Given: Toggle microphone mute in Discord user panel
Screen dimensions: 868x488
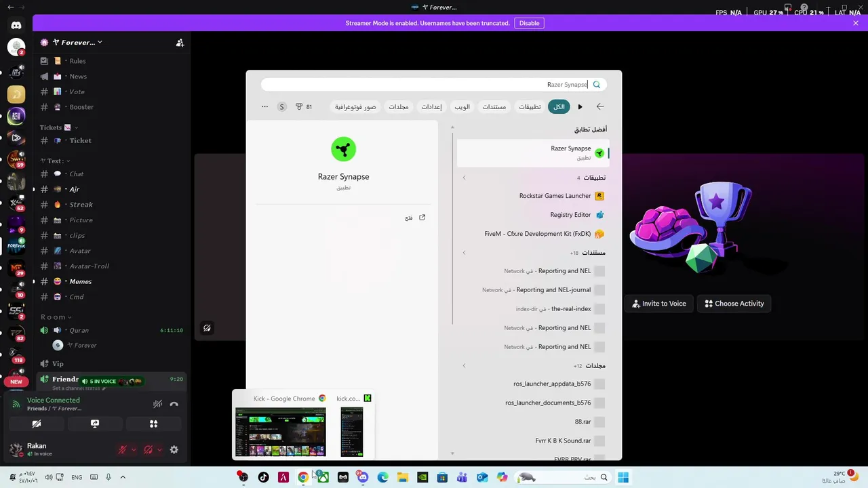Looking at the screenshot, I should pyautogui.click(x=123, y=449).
